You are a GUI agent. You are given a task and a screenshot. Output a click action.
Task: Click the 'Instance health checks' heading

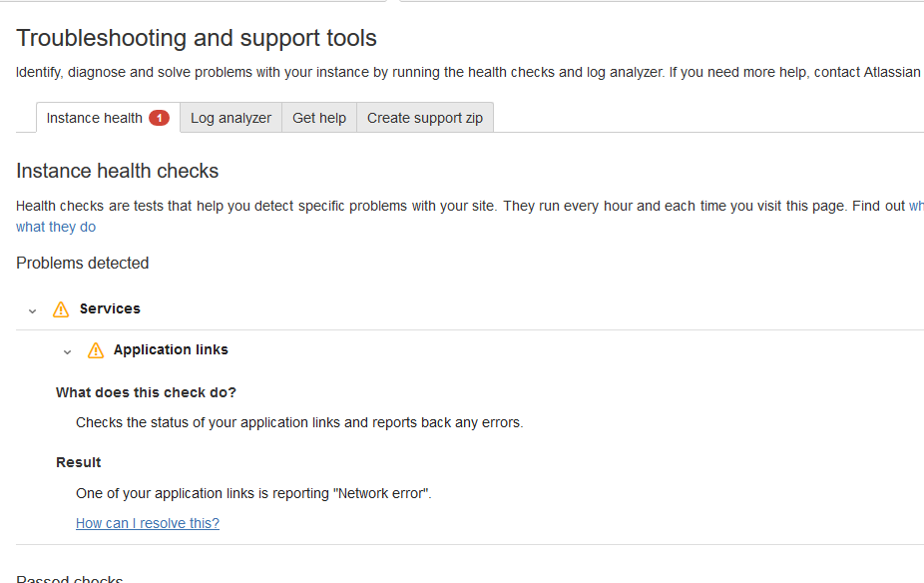pos(118,171)
